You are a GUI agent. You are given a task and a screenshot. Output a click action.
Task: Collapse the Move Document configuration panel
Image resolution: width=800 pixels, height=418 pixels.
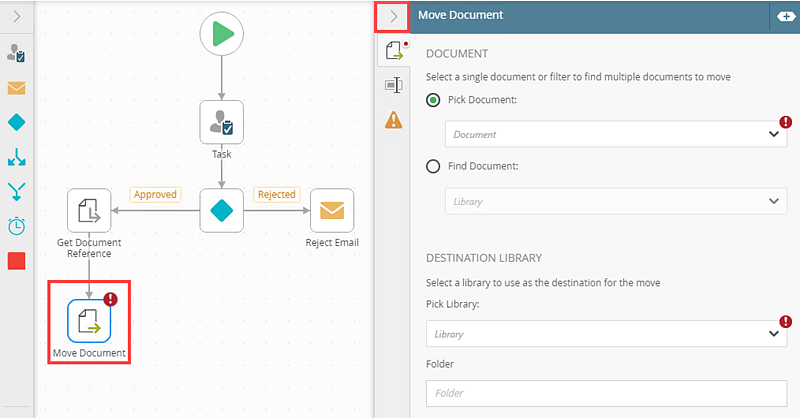click(393, 16)
